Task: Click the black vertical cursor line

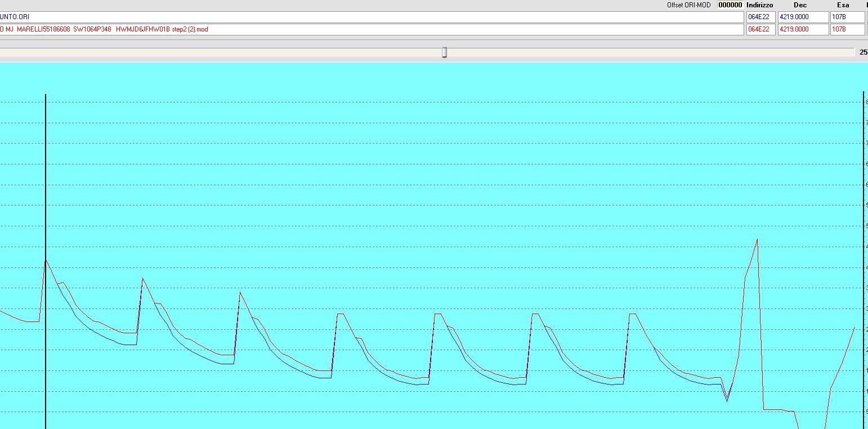Action: (x=46, y=169)
